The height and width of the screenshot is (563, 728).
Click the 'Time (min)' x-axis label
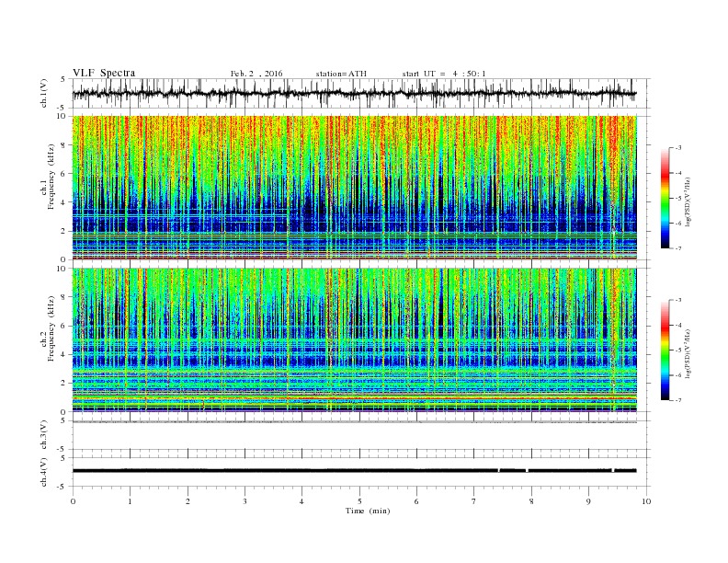click(368, 511)
